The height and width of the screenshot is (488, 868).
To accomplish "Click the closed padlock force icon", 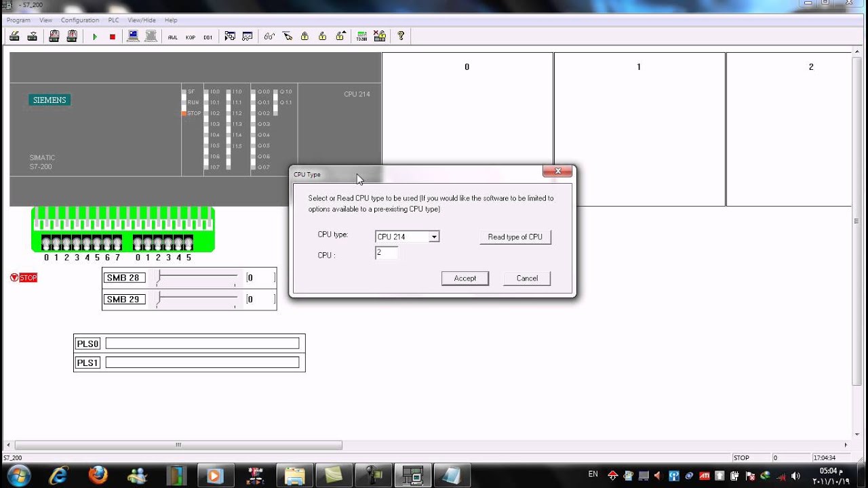I will tap(304, 36).
